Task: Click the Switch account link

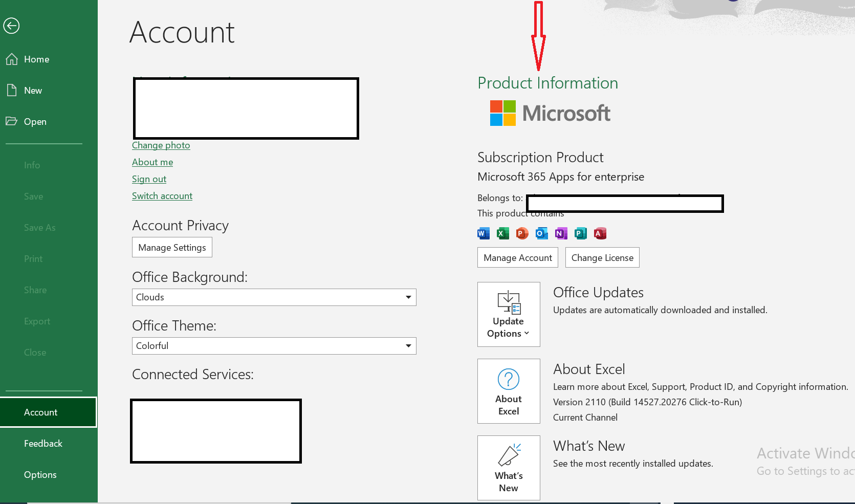Action: 162,196
